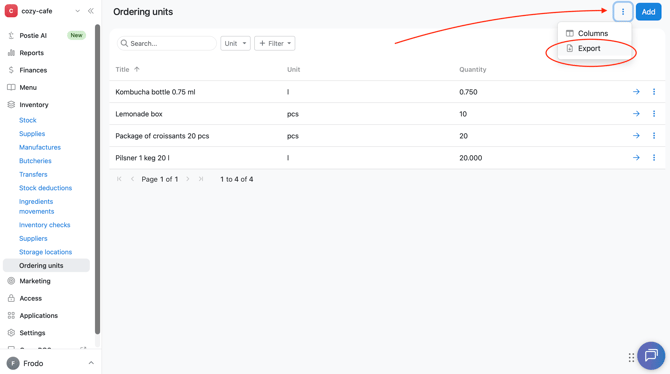Click 'Kombucha bottle 0.75 ml' title
This screenshot has height=374, width=670.
click(x=155, y=92)
